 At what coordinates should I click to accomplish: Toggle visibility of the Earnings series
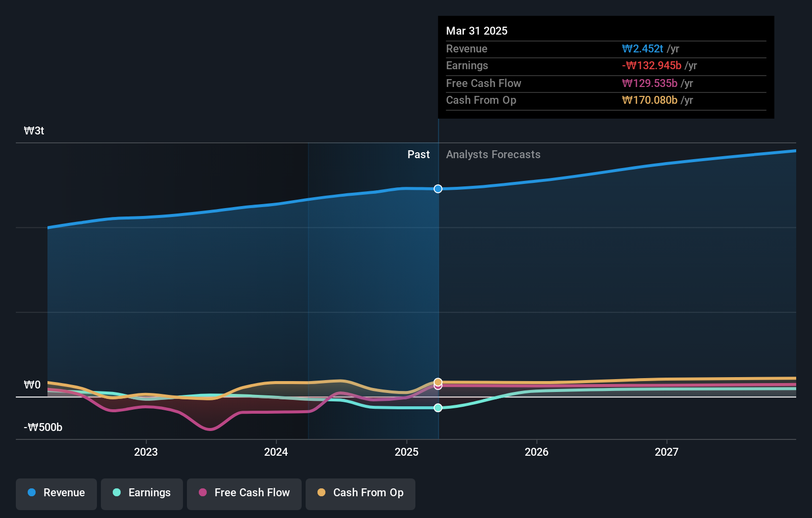coord(141,493)
